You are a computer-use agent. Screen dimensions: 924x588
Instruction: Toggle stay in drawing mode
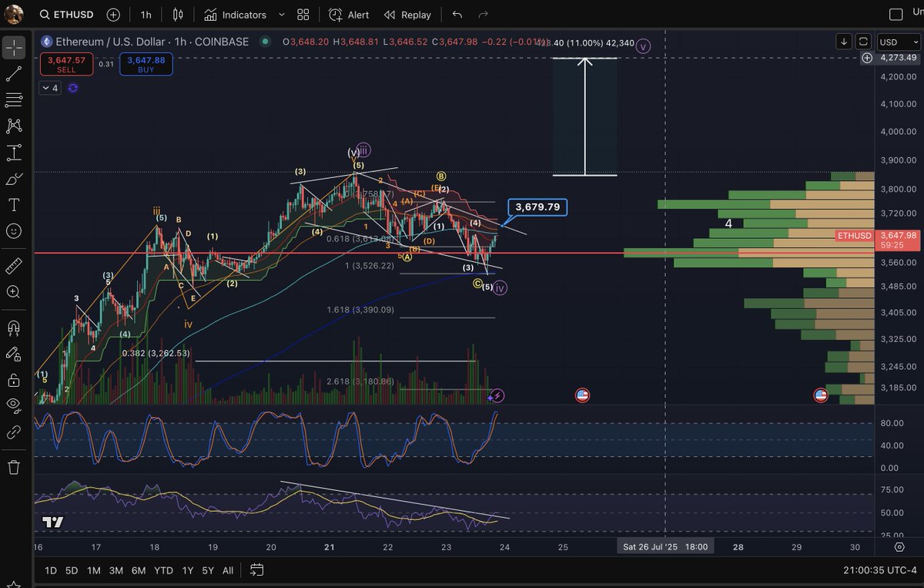[x=14, y=354]
